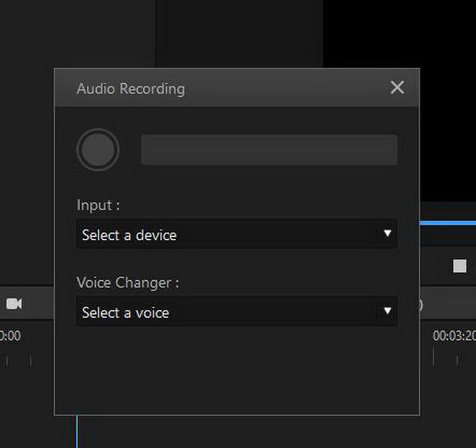Click the 00:03:20 timecode on the timeline
The width and height of the screenshot is (476, 448).
[454, 336]
